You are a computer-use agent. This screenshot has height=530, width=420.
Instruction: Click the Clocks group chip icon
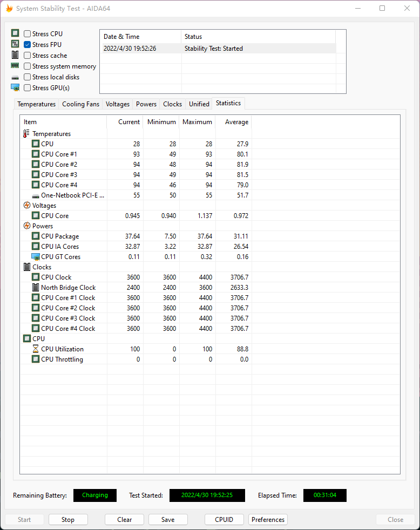27,267
